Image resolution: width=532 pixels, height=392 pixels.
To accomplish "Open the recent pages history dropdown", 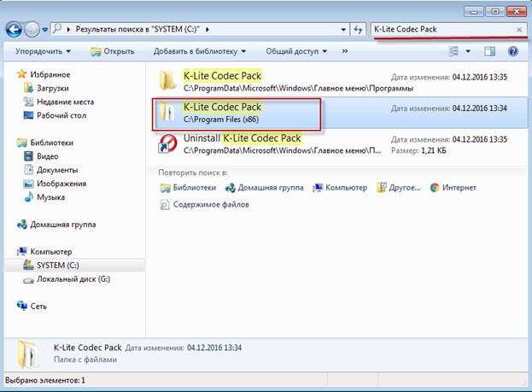I will (x=45, y=30).
